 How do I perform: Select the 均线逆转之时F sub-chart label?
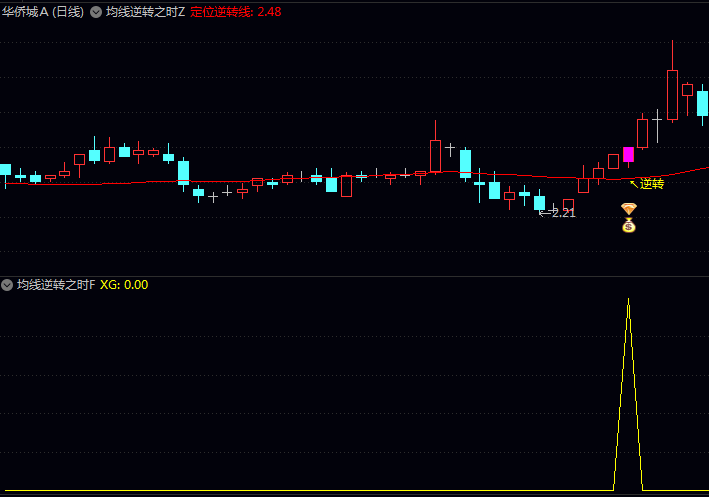56,285
